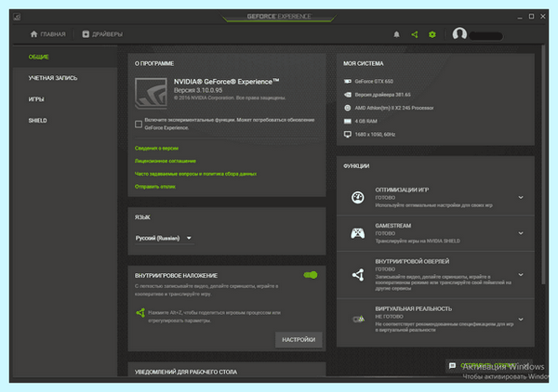
Task: Select Общие in the settings sidebar
Action: 65,57
